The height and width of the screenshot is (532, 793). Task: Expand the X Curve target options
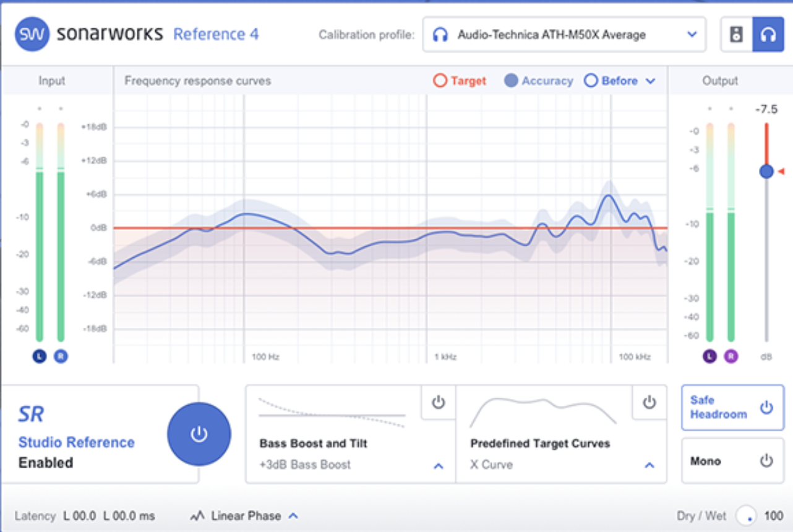pyautogui.click(x=649, y=466)
